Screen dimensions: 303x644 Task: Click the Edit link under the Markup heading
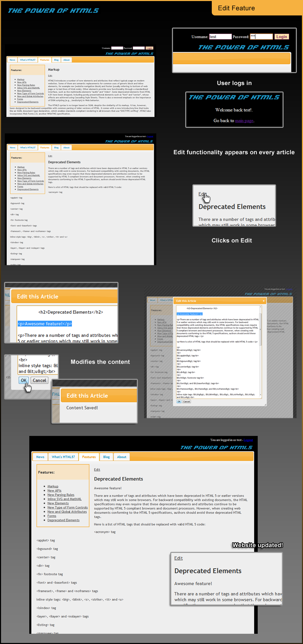coord(50,75)
